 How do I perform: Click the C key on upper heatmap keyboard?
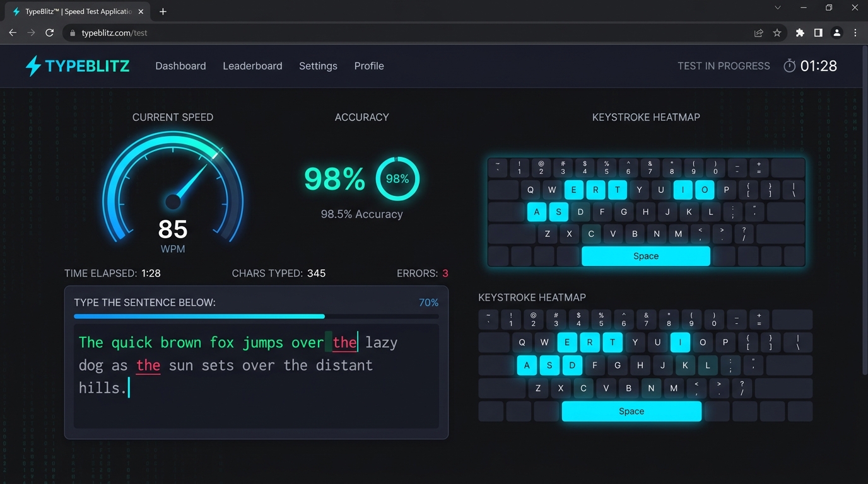pyautogui.click(x=591, y=234)
